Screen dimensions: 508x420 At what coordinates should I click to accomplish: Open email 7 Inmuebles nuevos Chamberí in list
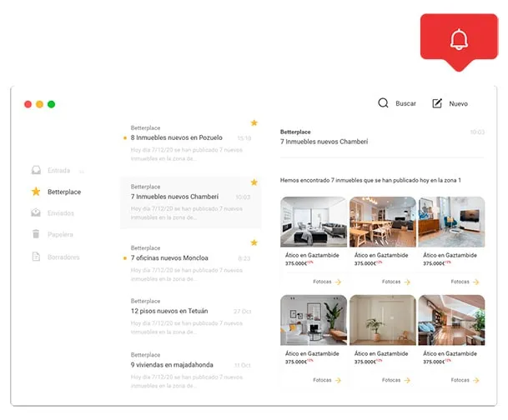coord(190,202)
